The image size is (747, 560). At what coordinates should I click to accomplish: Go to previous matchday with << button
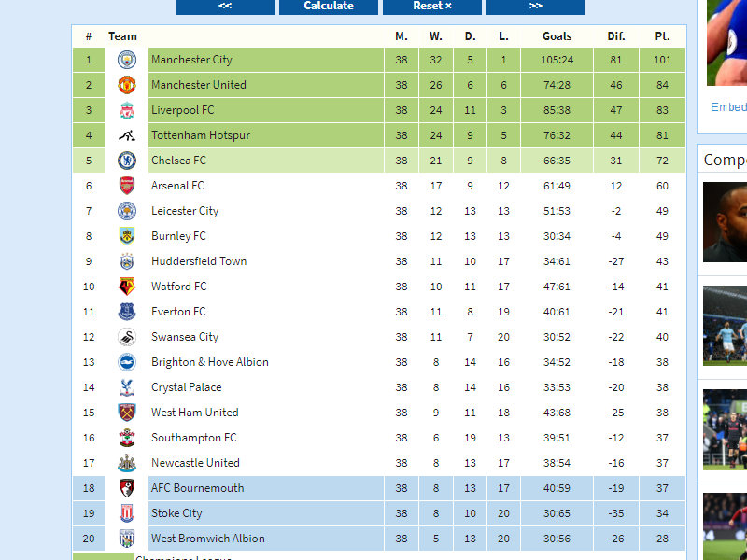click(225, 6)
